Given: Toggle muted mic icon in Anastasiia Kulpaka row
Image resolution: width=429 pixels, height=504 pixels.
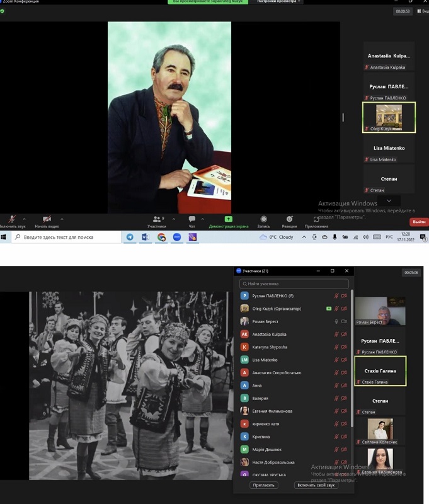Looking at the screenshot, I should coord(336,335).
